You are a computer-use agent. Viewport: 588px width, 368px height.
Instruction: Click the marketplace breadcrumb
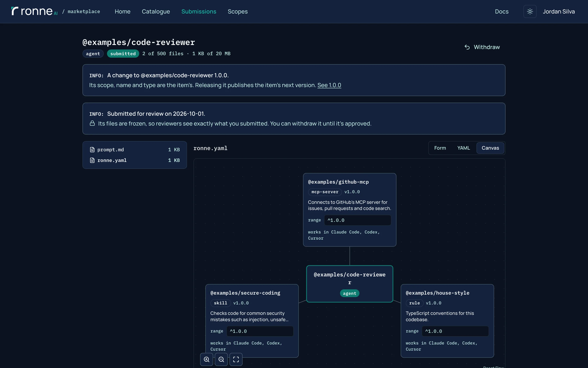[x=84, y=11]
